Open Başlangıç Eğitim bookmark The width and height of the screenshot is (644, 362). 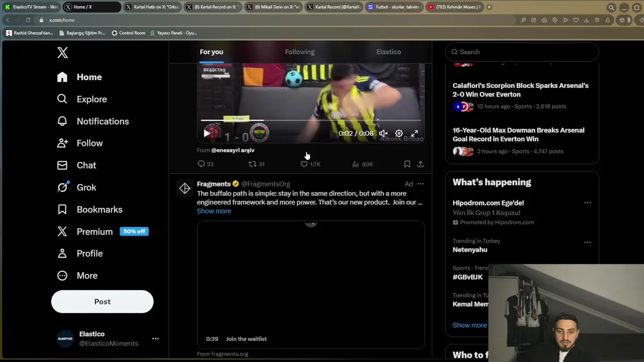tap(82, 33)
